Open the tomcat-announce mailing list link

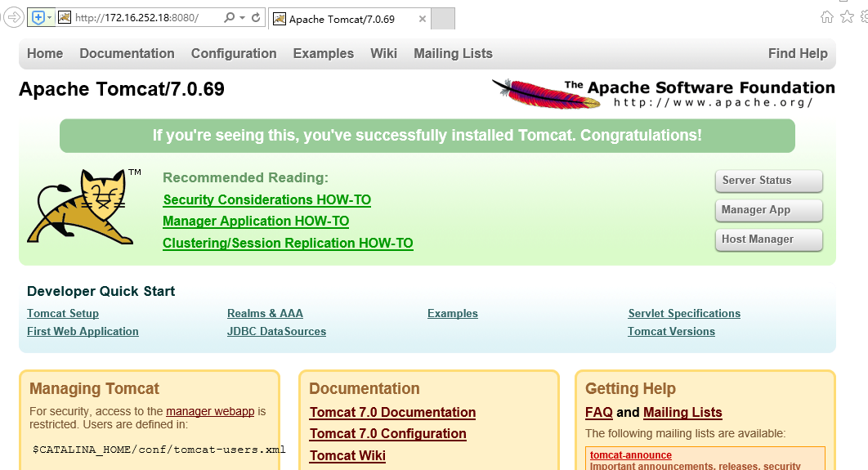(x=631, y=455)
